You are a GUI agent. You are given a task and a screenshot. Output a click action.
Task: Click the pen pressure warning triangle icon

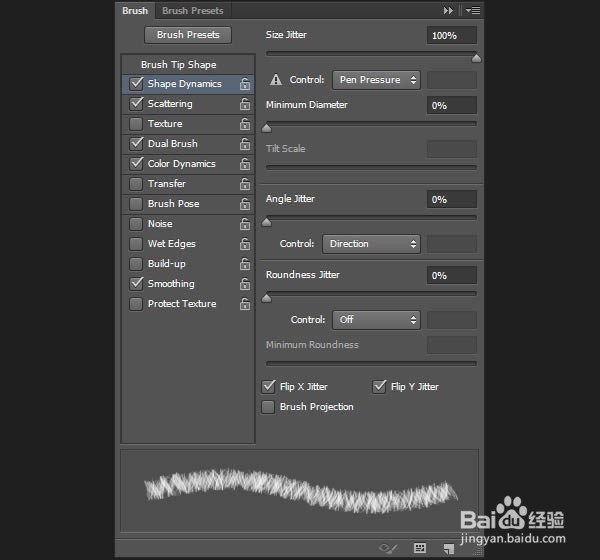tap(276, 80)
